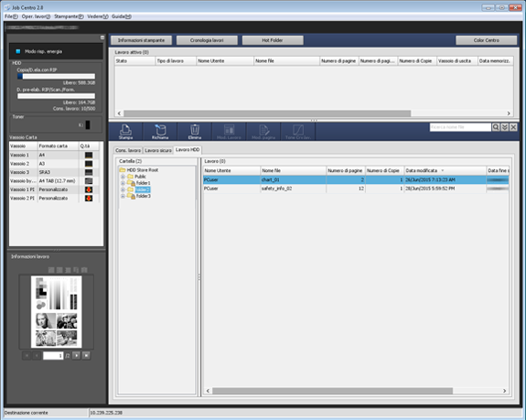Image resolution: width=526 pixels, height=420 pixels.
Task: Click the Elimina trash icon
Action: tap(195, 131)
